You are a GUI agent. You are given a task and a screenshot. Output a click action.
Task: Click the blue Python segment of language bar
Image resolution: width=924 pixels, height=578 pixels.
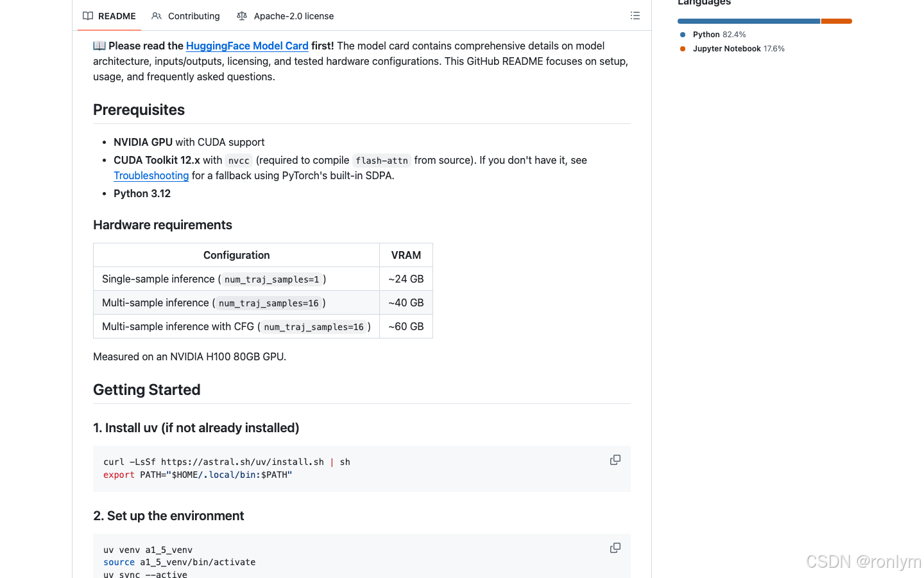pyautogui.click(x=749, y=21)
